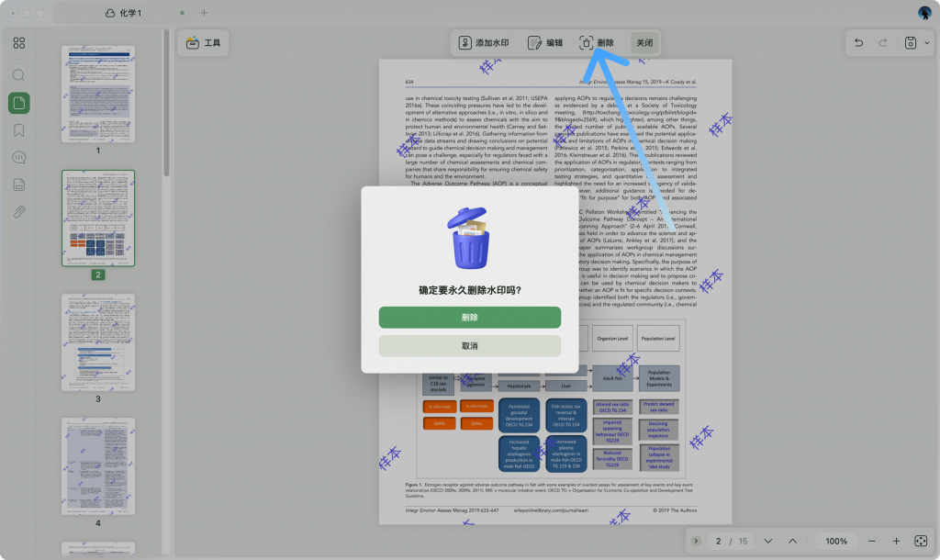The image size is (940, 560).
Task: Open the document file icon in the sidebar
Action: (x=19, y=185)
